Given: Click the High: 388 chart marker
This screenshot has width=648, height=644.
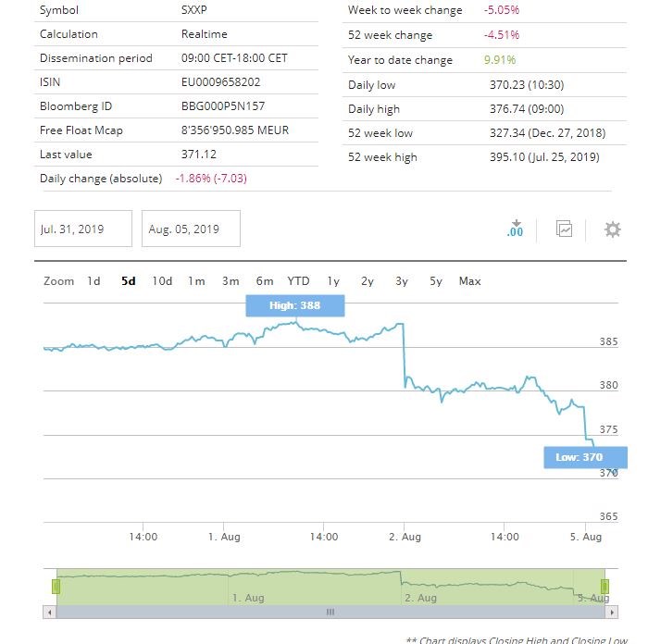Looking at the screenshot, I should [295, 305].
